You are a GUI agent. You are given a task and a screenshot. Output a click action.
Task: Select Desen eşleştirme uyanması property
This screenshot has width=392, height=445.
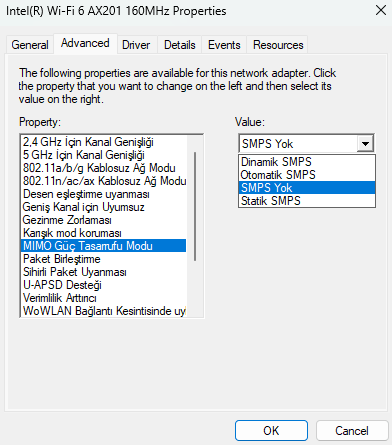tap(104, 194)
